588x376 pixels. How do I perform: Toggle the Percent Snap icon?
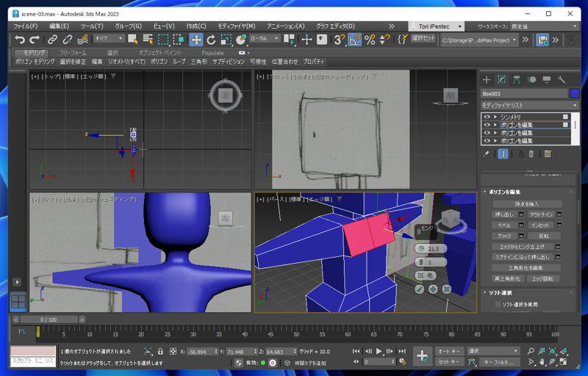coord(370,40)
